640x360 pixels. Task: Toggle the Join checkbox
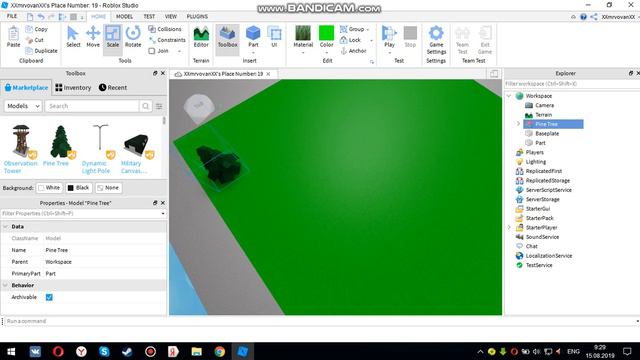click(152, 51)
